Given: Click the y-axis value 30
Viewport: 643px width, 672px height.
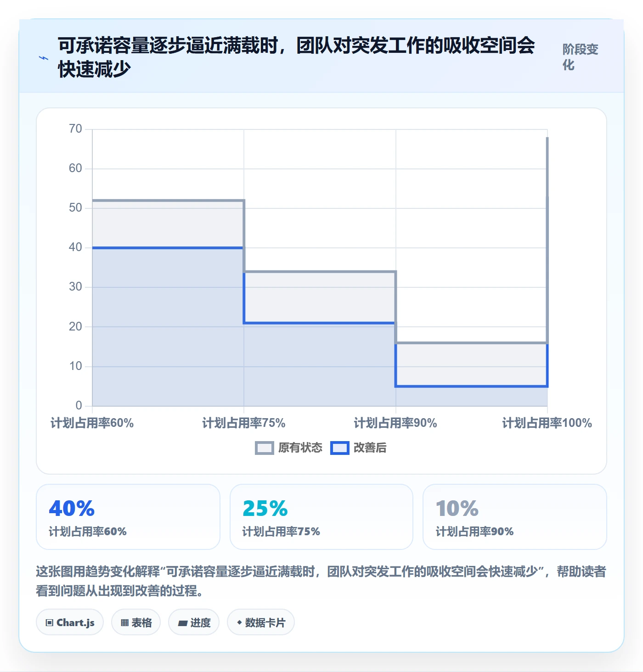Looking at the screenshot, I should pos(75,287).
